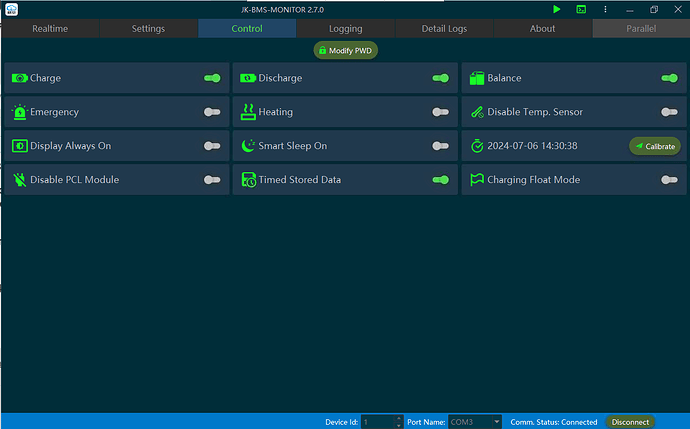Toggle the Charge switch
690x429 pixels.
pyautogui.click(x=212, y=78)
